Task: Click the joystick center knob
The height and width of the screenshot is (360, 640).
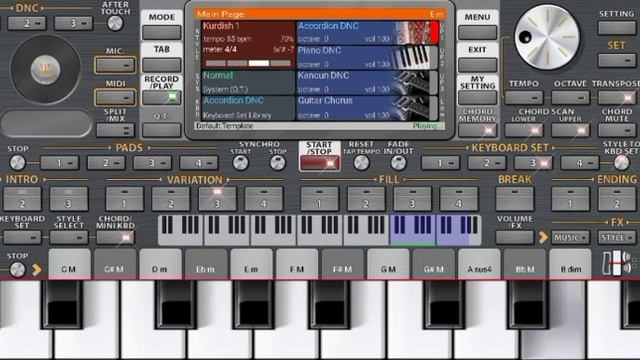Action: 46,69
